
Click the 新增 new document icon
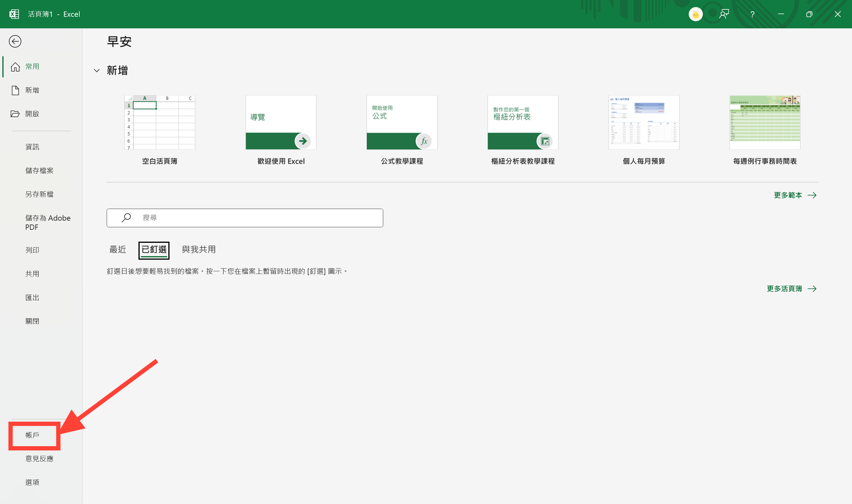(15, 90)
